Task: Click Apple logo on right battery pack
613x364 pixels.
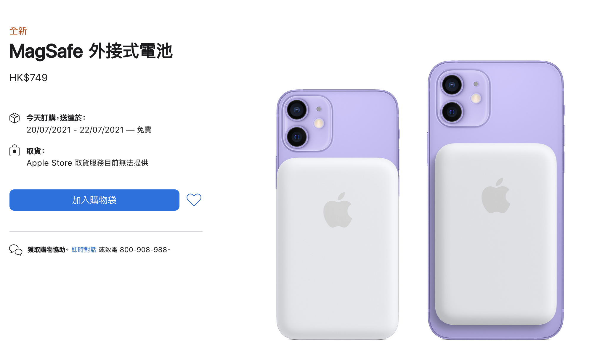Action: pos(496,195)
